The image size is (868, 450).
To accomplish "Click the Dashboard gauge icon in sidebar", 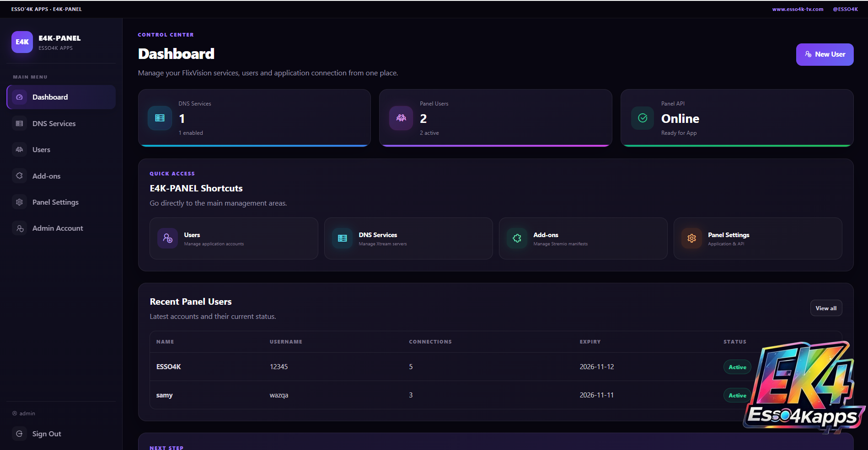I will pos(19,97).
